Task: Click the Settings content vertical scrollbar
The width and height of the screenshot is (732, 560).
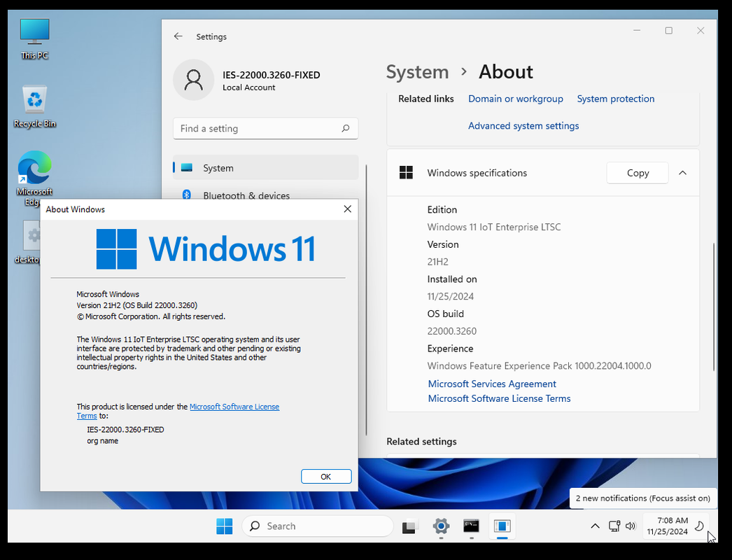Action: click(713, 307)
